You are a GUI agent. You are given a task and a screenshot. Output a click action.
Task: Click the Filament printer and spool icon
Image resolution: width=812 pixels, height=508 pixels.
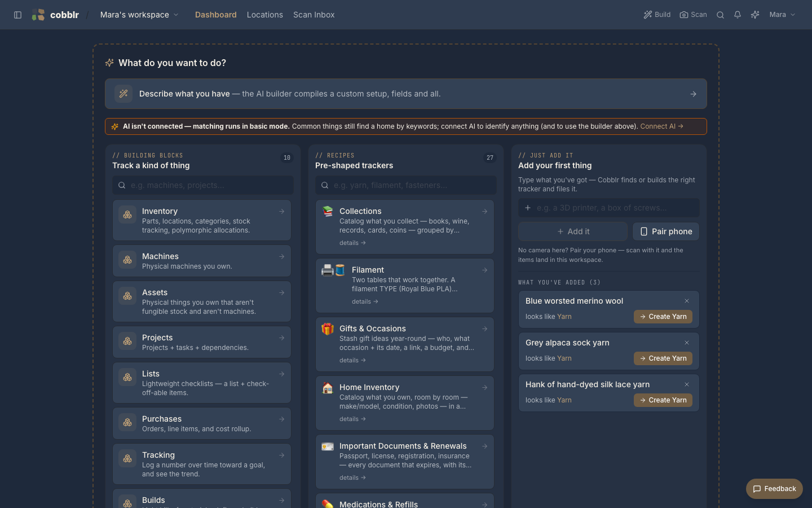coord(333,270)
